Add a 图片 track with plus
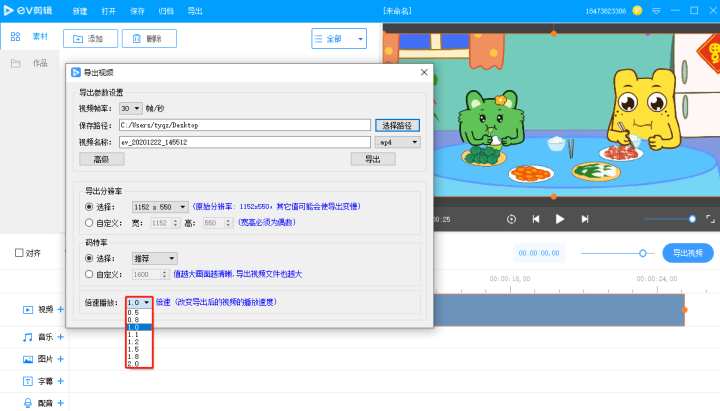 tap(61, 359)
